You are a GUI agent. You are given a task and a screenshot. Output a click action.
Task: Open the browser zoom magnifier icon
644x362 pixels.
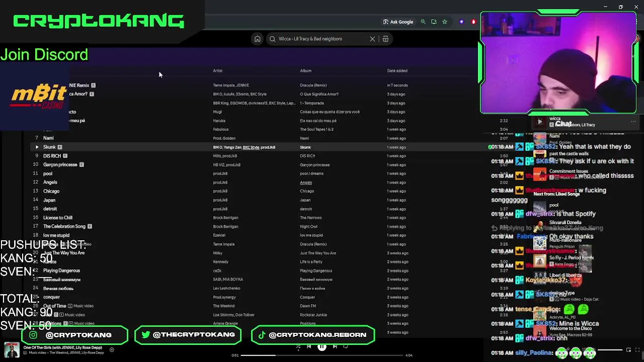click(423, 22)
